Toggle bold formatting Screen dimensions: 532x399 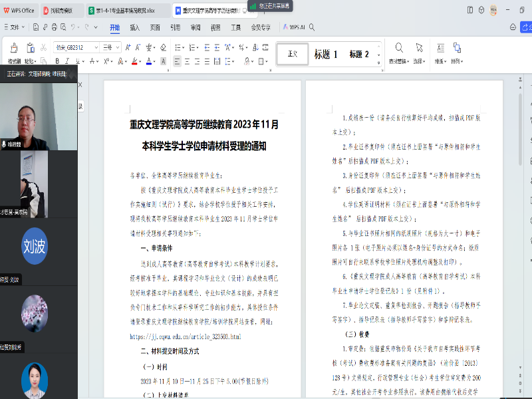pyautogui.click(x=57, y=61)
